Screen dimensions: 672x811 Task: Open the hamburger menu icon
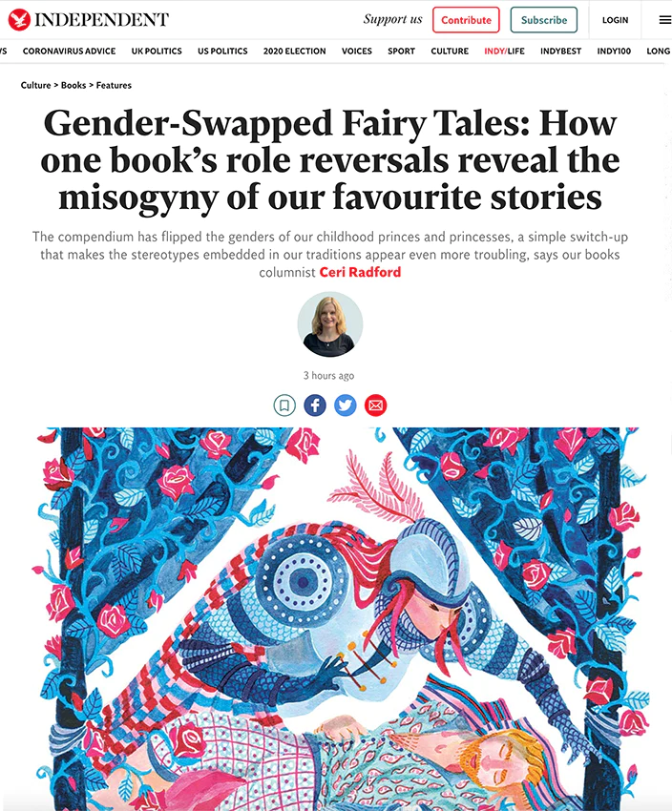[x=664, y=20]
